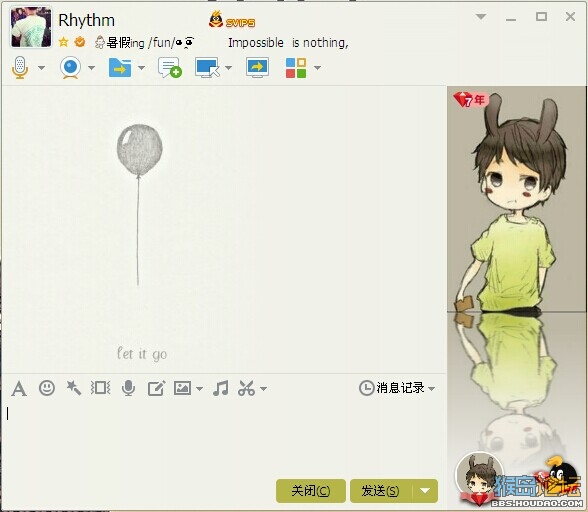Click the magic emoticon wand icon

74,388
